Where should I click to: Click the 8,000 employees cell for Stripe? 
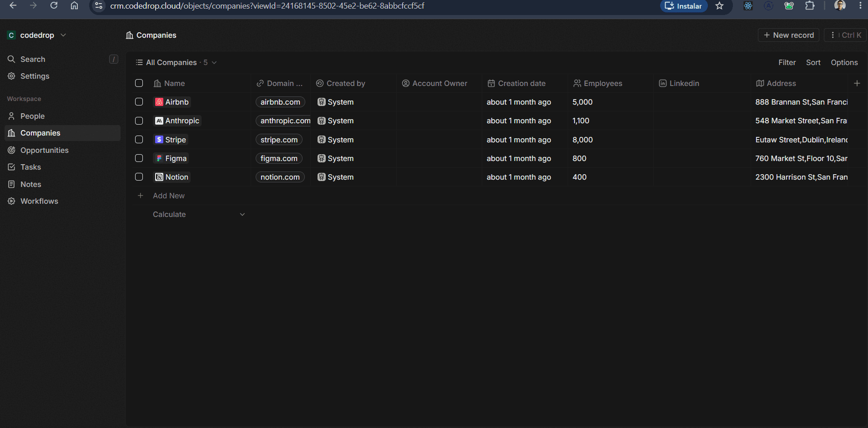(611, 140)
